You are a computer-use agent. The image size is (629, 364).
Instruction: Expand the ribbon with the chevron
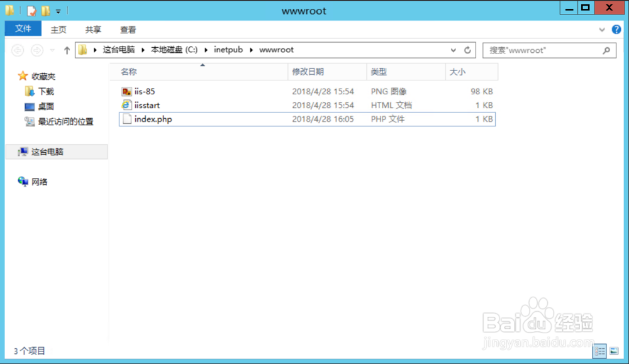[602, 30]
